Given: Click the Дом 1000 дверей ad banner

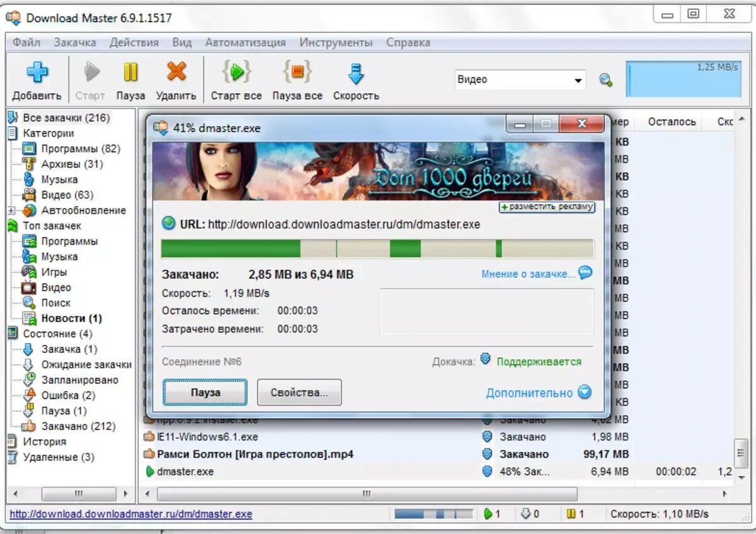Looking at the screenshot, I should (378, 171).
